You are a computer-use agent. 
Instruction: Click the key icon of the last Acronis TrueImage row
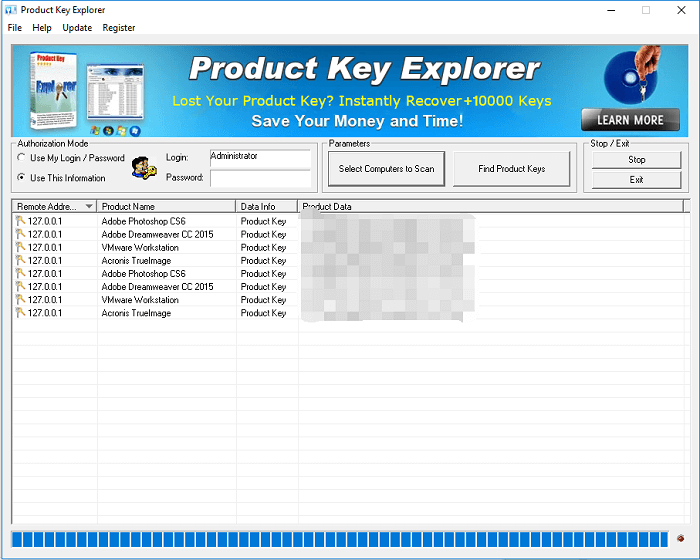(20, 313)
